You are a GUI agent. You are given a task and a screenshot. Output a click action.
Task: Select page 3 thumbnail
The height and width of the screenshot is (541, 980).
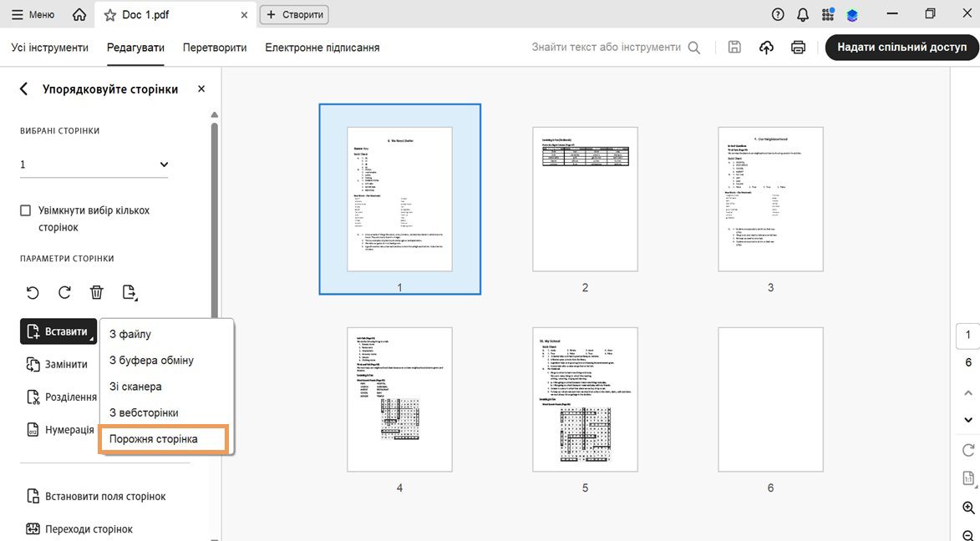[770, 200]
